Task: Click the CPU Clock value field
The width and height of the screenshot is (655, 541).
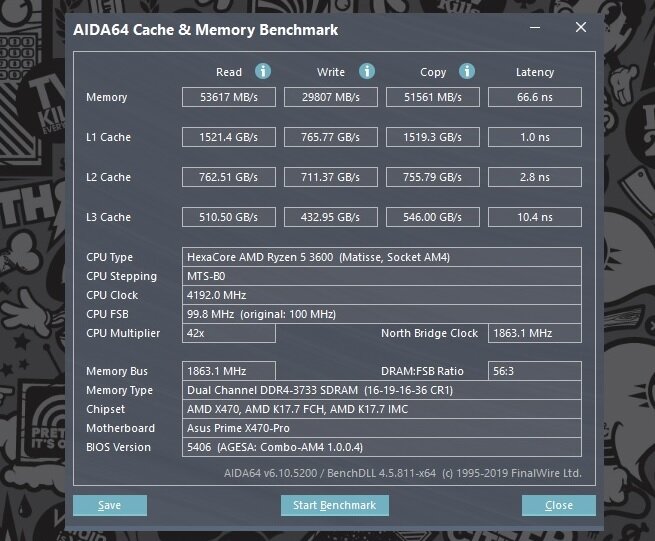Action: [x=382, y=295]
